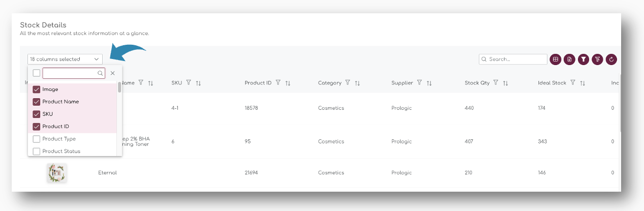Toggle the select-all columns checkbox
The height and width of the screenshot is (211, 644).
[x=37, y=73]
